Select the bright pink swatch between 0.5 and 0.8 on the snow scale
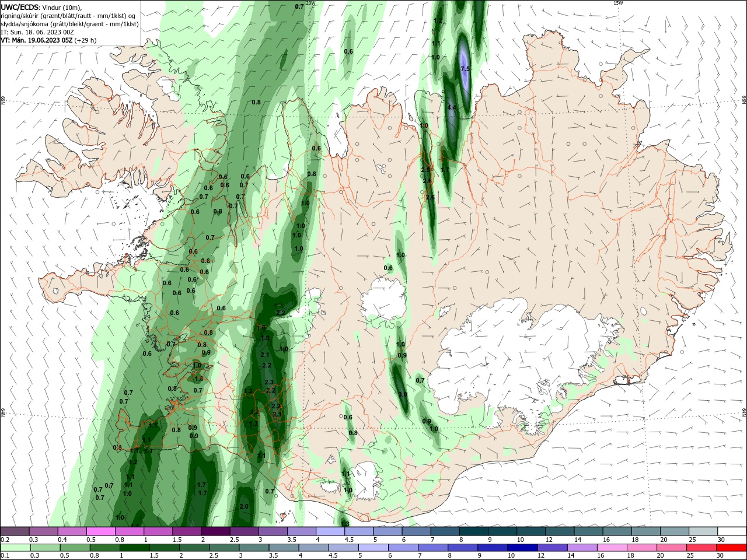 [x=100, y=531]
